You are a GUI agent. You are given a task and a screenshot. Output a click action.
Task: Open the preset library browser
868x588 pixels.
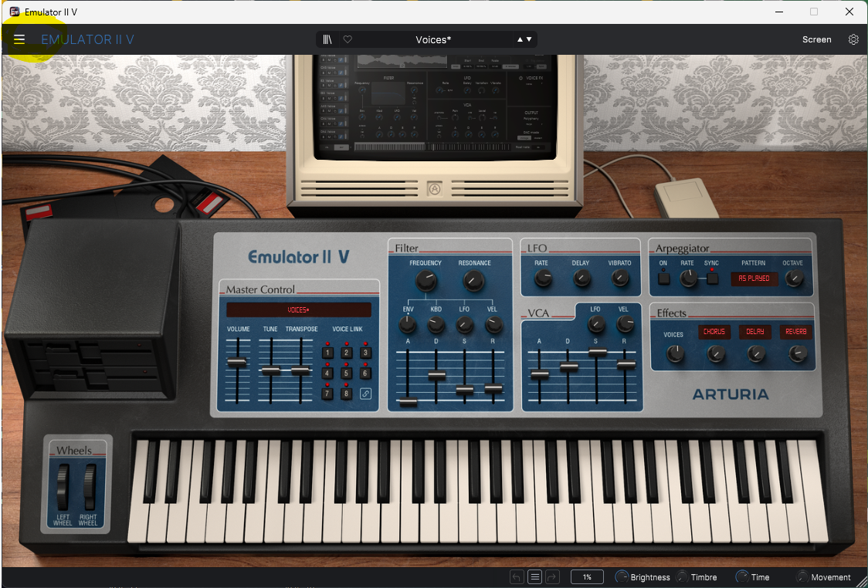(x=328, y=39)
